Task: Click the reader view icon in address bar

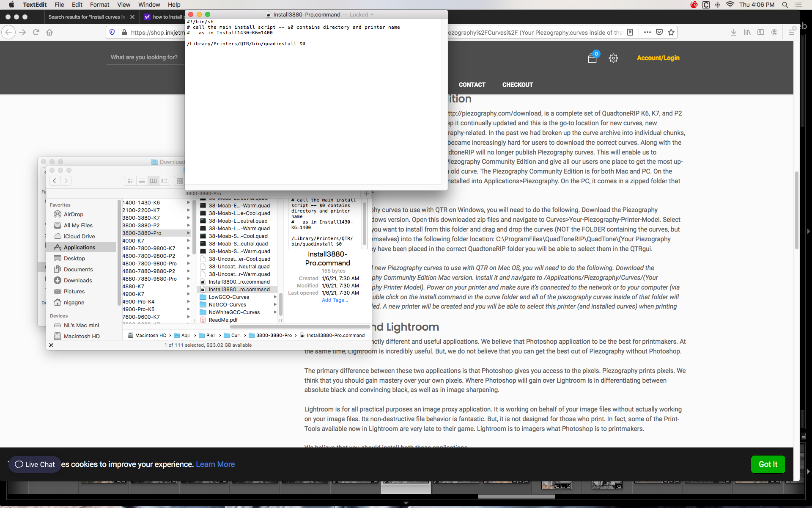Action: [630, 32]
